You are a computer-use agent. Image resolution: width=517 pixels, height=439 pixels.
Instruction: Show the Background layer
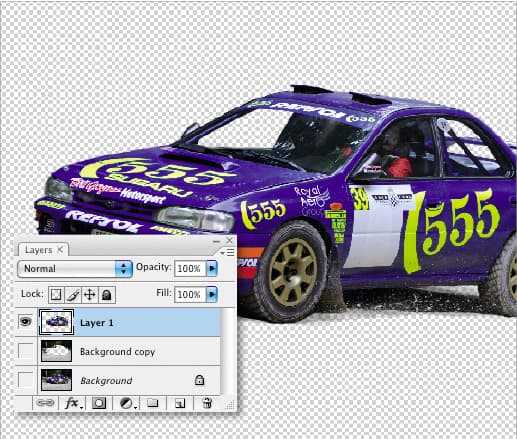26,379
